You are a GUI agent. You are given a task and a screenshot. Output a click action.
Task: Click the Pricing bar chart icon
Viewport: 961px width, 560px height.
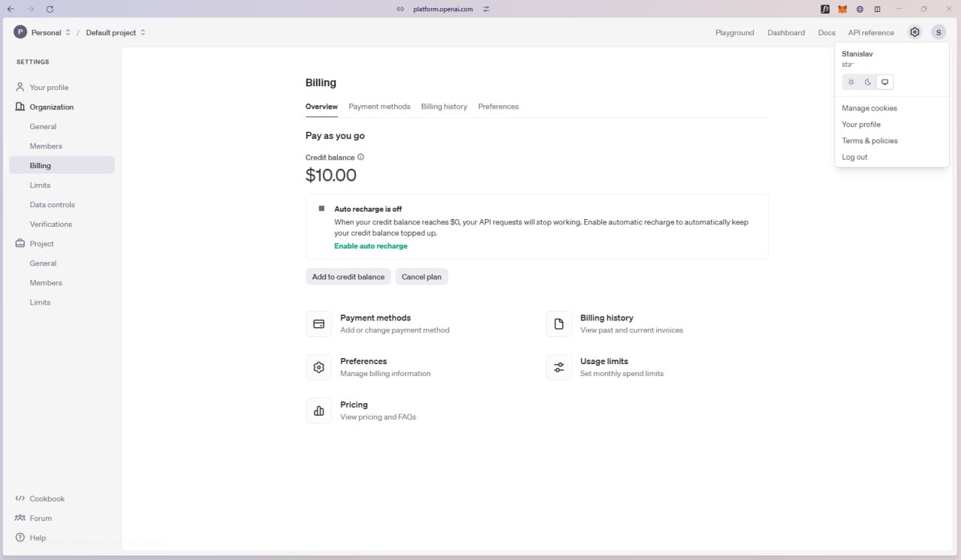[x=318, y=411]
